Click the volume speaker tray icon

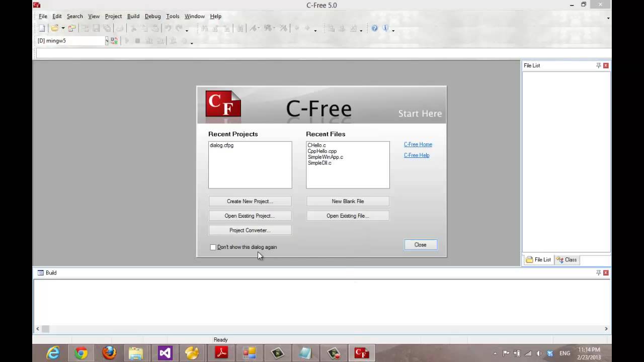(x=538, y=353)
